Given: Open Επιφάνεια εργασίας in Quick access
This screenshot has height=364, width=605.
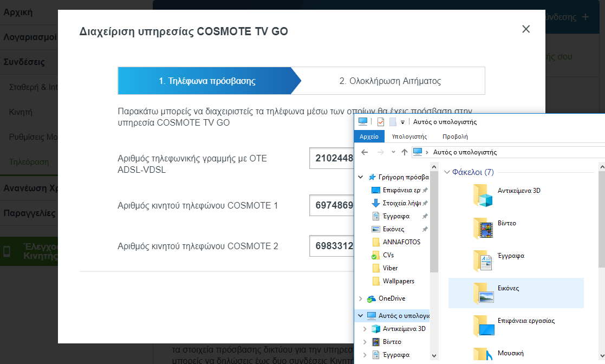Looking at the screenshot, I should [x=401, y=190].
